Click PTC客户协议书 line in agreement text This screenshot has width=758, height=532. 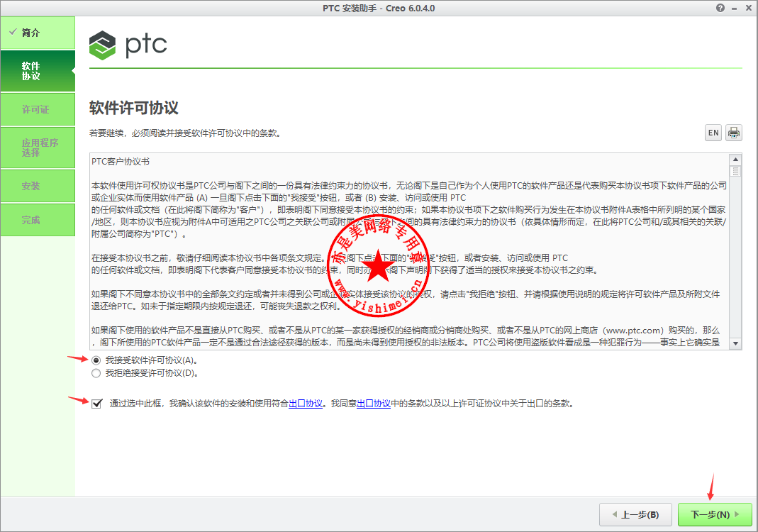(x=121, y=162)
